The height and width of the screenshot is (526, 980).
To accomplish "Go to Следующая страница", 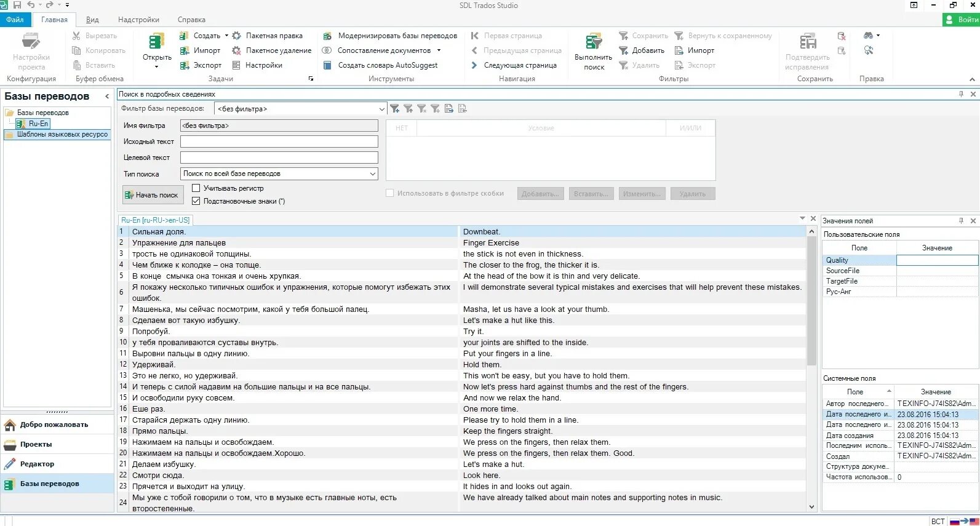I will tap(514, 65).
